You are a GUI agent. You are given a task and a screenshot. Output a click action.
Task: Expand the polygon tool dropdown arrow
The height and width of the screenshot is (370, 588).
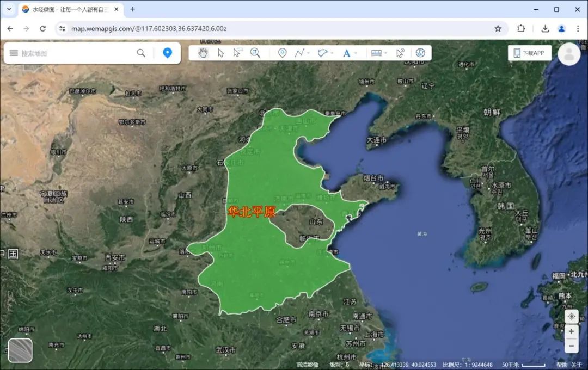pos(332,53)
